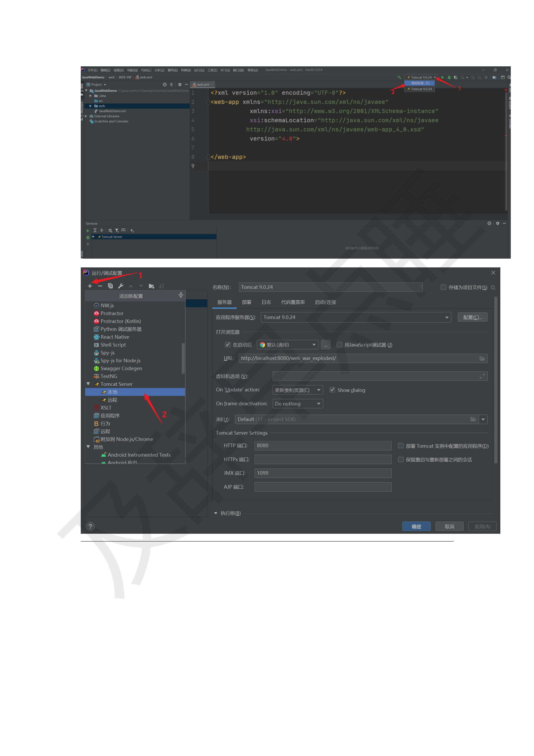Select 本地 under Tomcat Server
Screen dimensions: 534x756
point(135,392)
